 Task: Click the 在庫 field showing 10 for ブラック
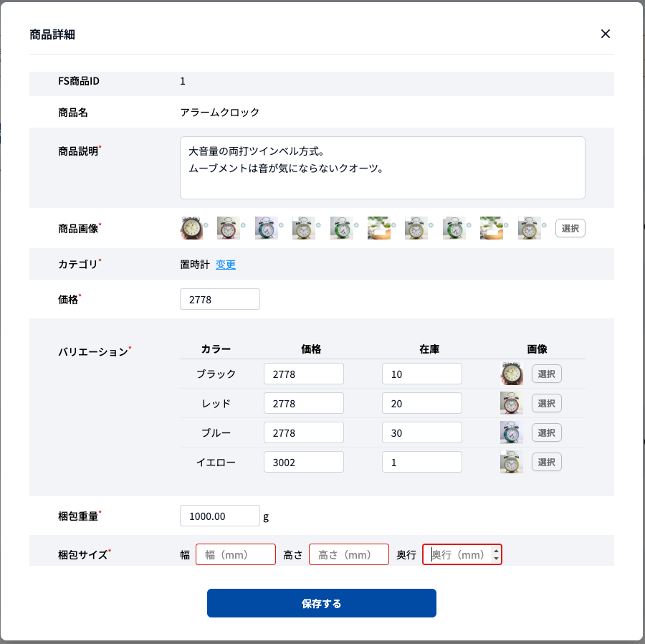point(421,374)
